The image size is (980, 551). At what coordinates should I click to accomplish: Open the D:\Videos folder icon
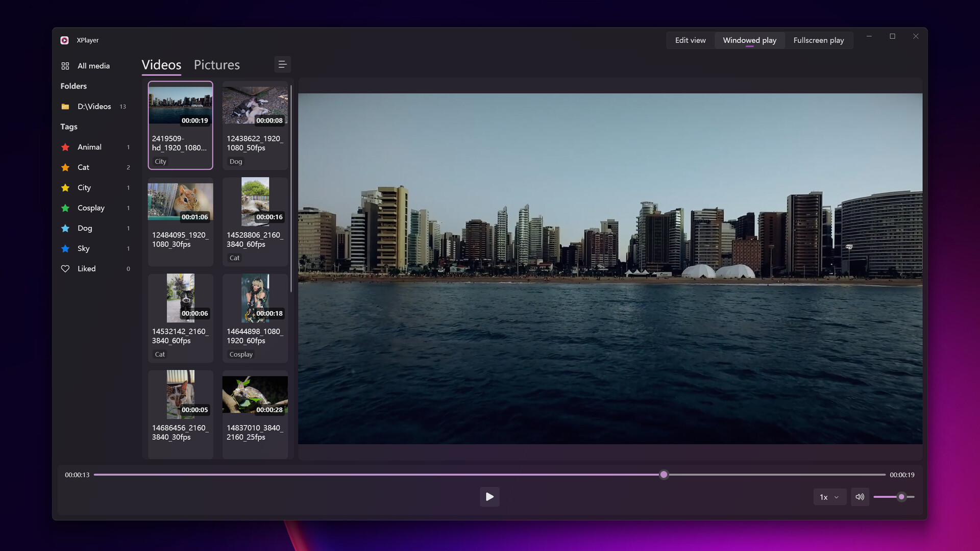65,106
